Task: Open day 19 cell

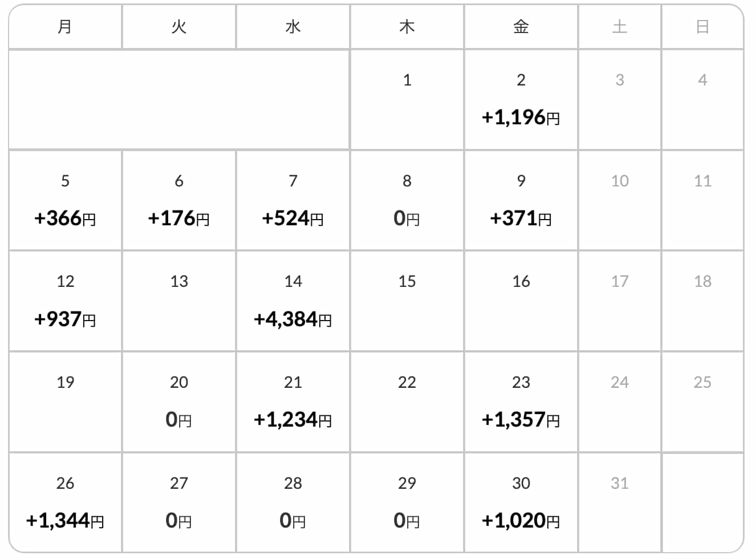Action: 65,402
